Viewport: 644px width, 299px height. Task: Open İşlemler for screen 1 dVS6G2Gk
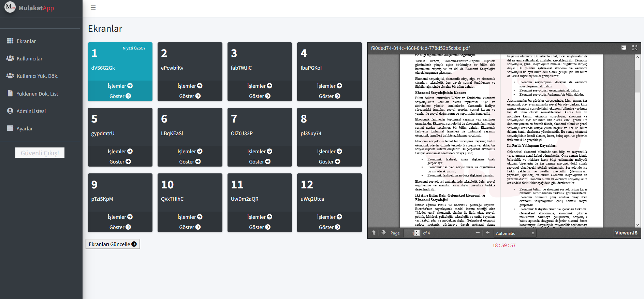[120, 86]
